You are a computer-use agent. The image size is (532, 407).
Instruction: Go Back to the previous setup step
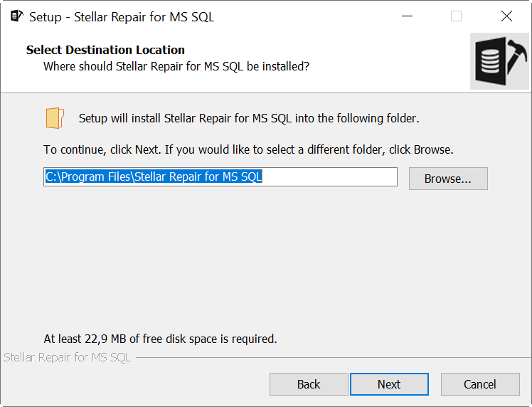tap(309, 384)
